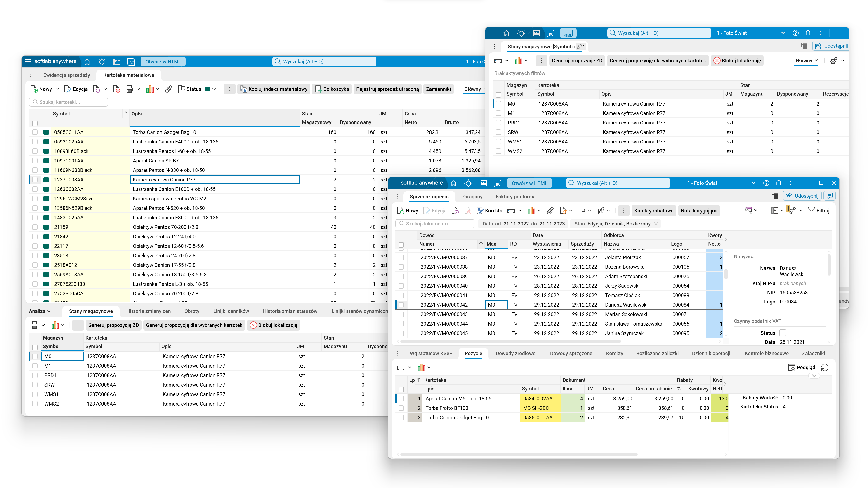This screenshot has width=868, height=488.
Task: Tick checkbox for item 0585C011AA
Action: [35, 132]
